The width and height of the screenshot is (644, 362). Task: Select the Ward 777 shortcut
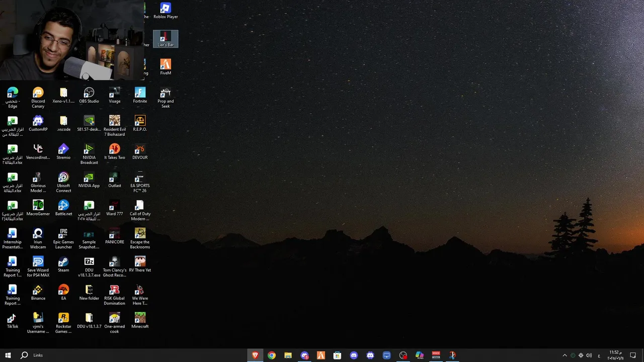[115, 208]
